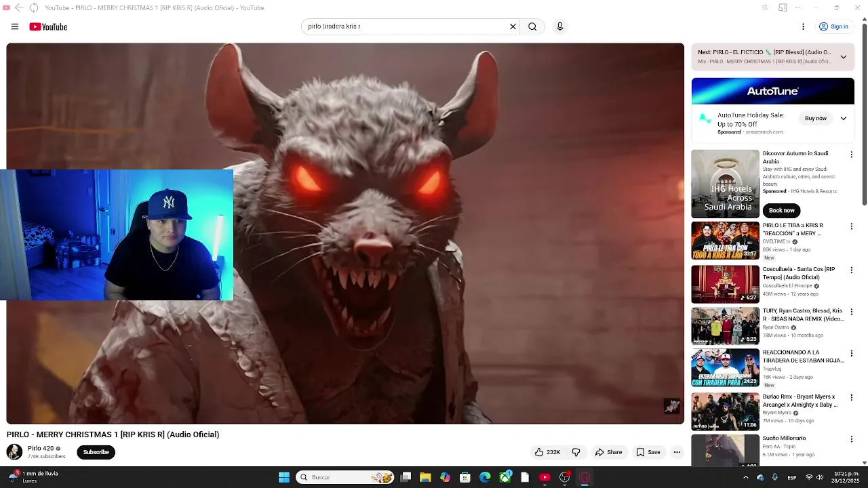This screenshot has width=868, height=488.
Task: Open the Xbox app from taskbar
Action: (505, 477)
